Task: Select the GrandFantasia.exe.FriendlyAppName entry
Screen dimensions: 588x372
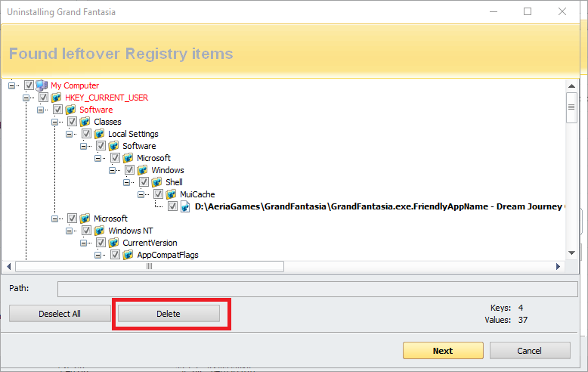Action: point(380,206)
